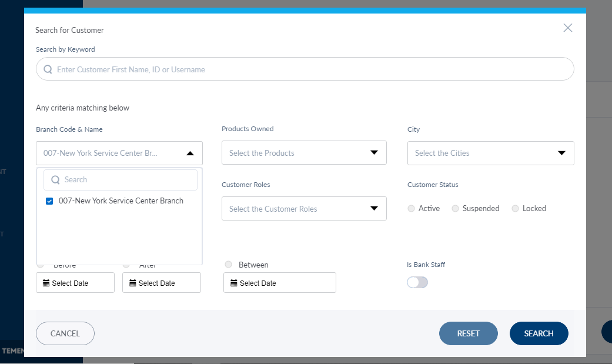The height and width of the screenshot is (364, 612).
Task: Toggle the Is Bank Staff switch
Action: [417, 283]
